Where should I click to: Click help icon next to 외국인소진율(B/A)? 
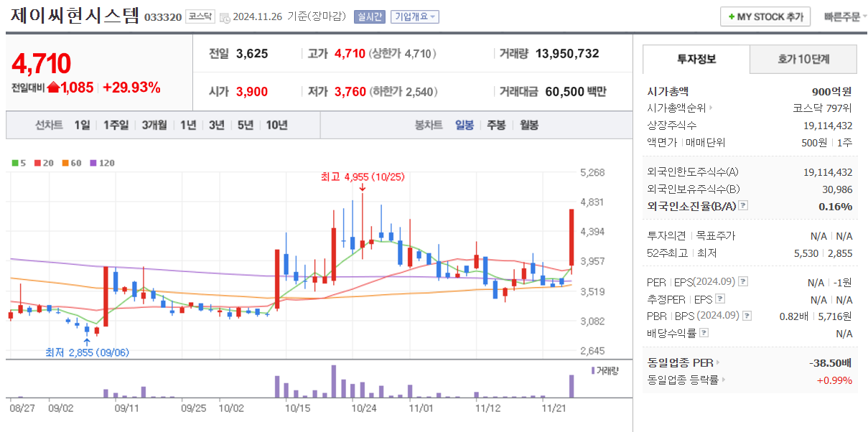[x=743, y=206]
